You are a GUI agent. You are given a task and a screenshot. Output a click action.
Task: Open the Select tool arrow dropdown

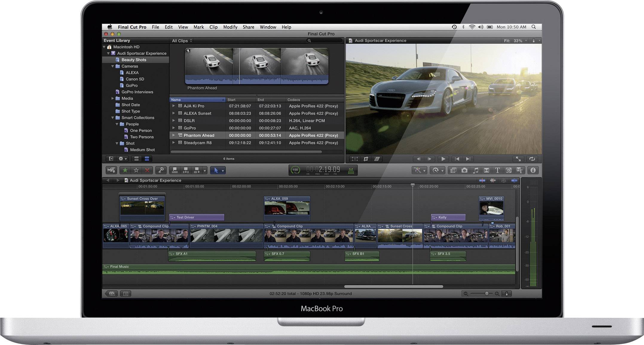click(x=223, y=171)
